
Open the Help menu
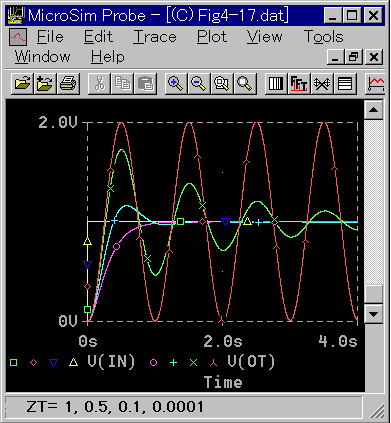tap(108, 57)
